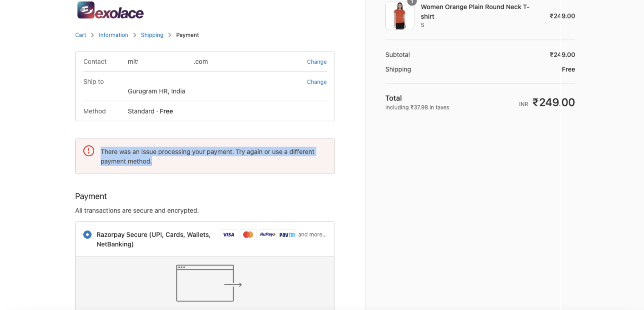Viewport: 644px width, 310px height.
Task: Click the product price ₹249.00 beside the T-shirt
Action: [562, 16]
